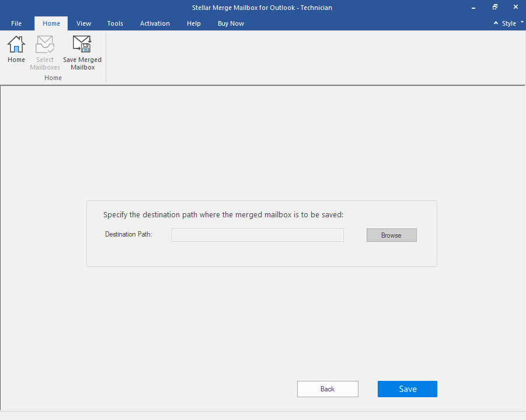Open the Help tab
The image size is (526, 420).
click(x=194, y=23)
